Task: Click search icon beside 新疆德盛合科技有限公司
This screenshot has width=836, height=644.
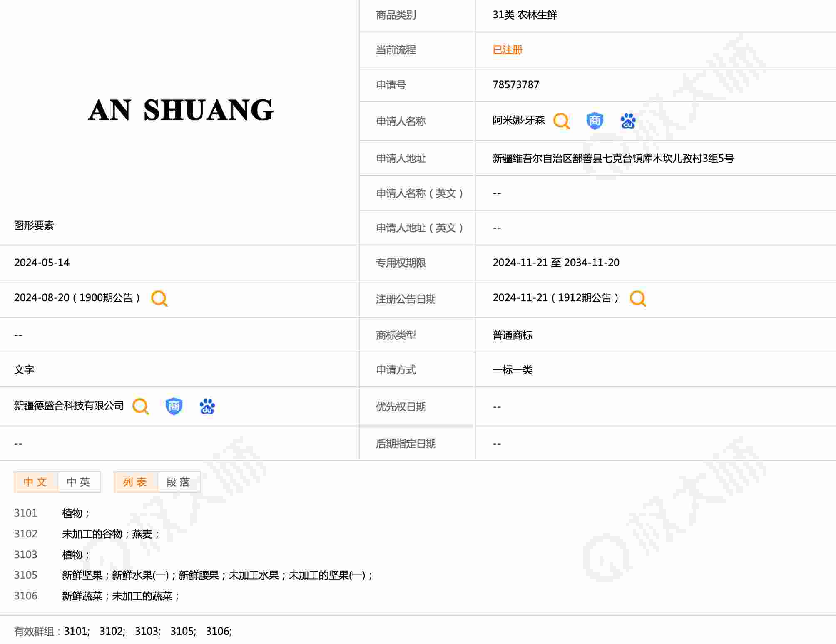Action: pos(140,406)
